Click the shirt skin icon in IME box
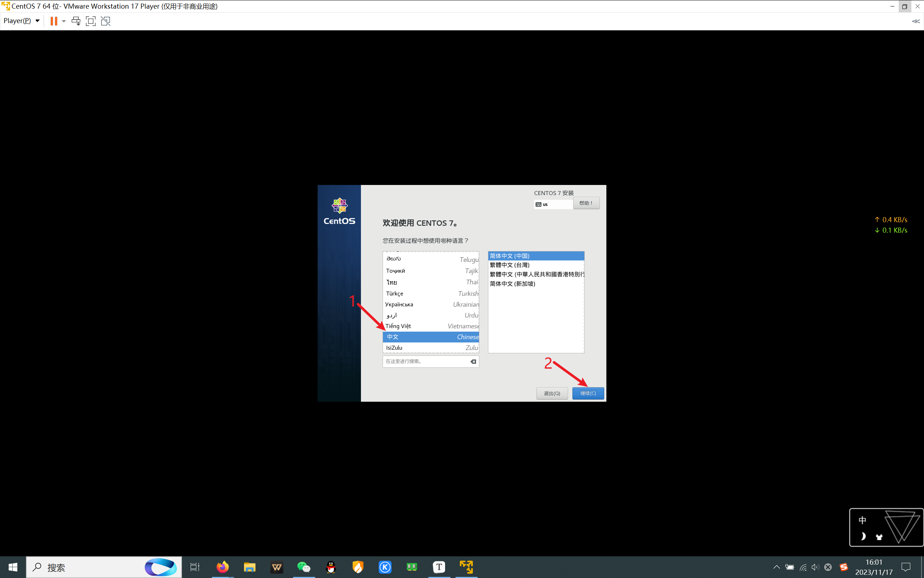Screen dimensions: 924x578 tap(879, 537)
